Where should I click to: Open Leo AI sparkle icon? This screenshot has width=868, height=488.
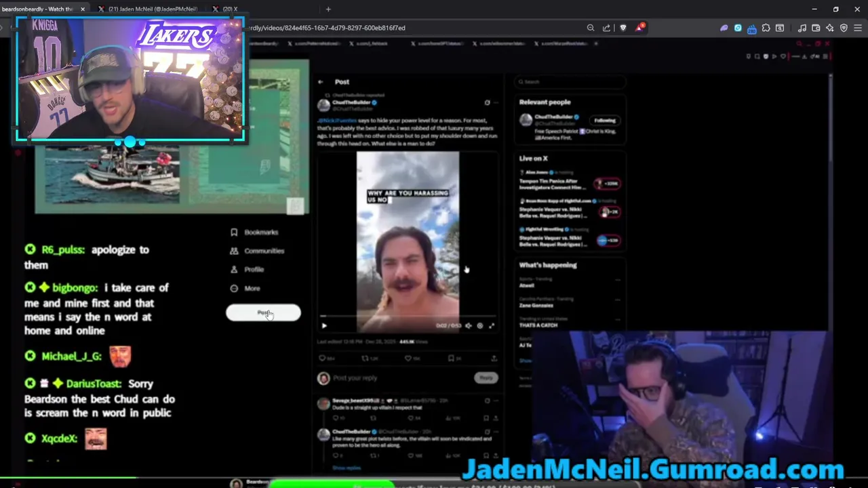tap(830, 28)
